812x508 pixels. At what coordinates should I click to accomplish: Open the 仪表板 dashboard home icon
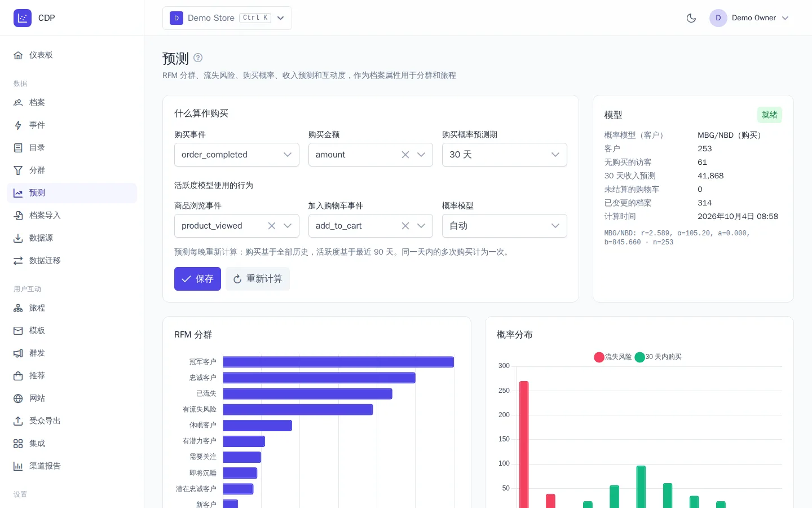pyautogui.click(x=18, y=55)
